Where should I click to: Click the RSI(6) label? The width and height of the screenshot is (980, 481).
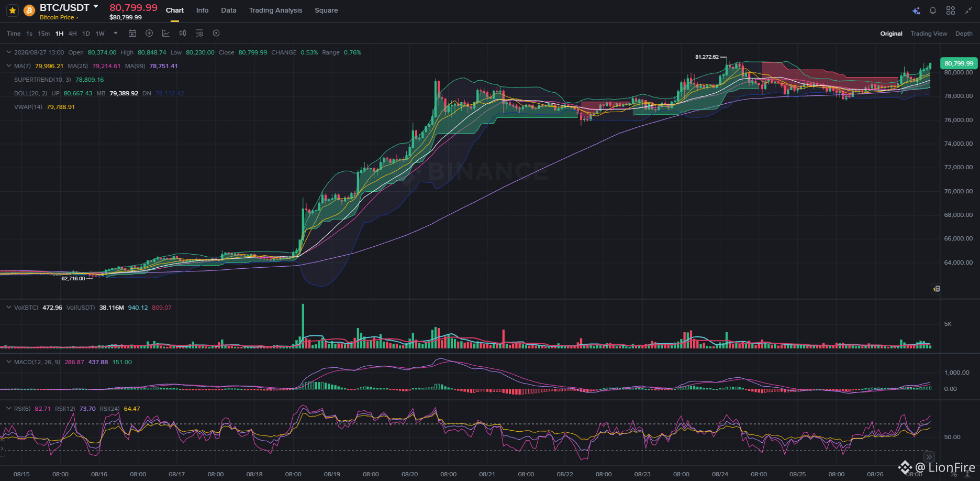point(23,409)
